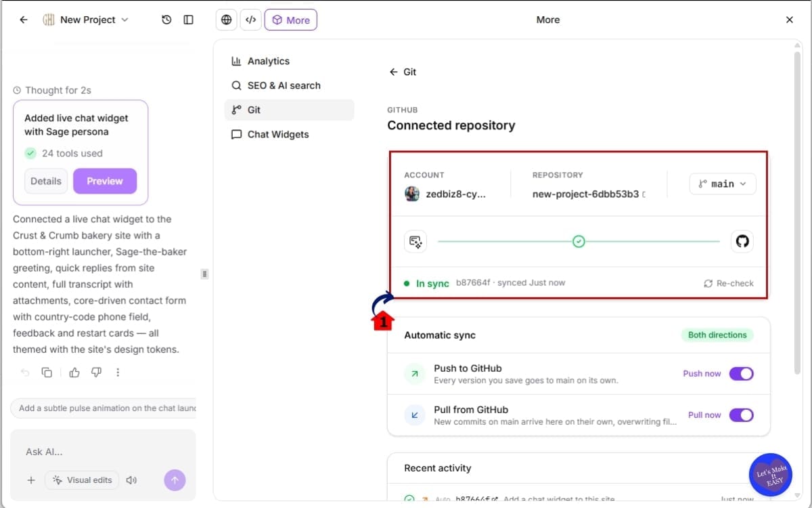Go back using the top-left arrow
The width and height of the screenshot is (812, 508).
pyautogui.click(x=24, y=20)
